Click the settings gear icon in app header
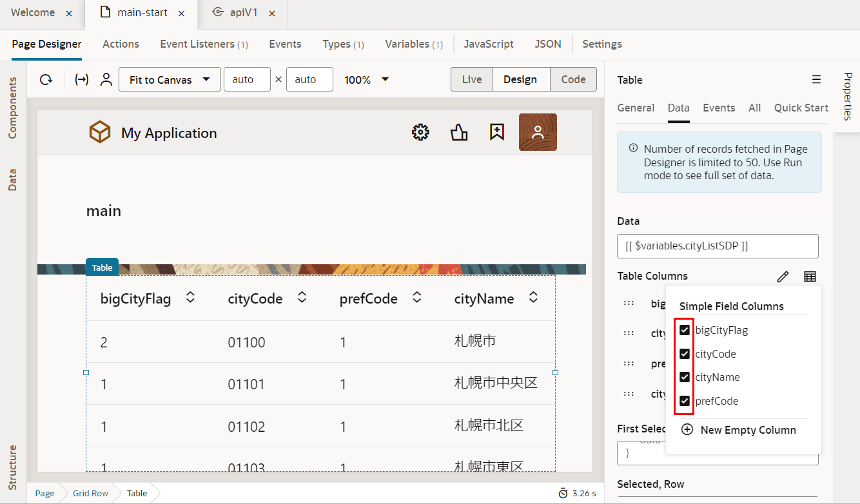Image resolution: width=860 pixels, height=504 pixels. click(x=420, y=133)
